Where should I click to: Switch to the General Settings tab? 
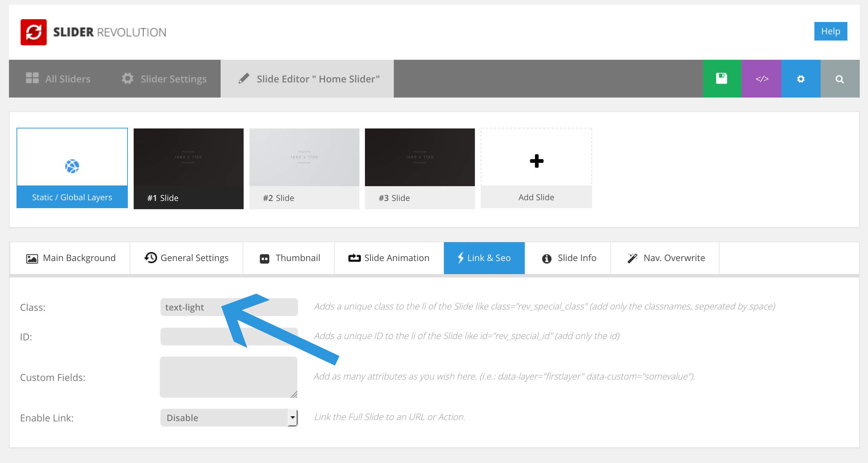tap(186, 258)
